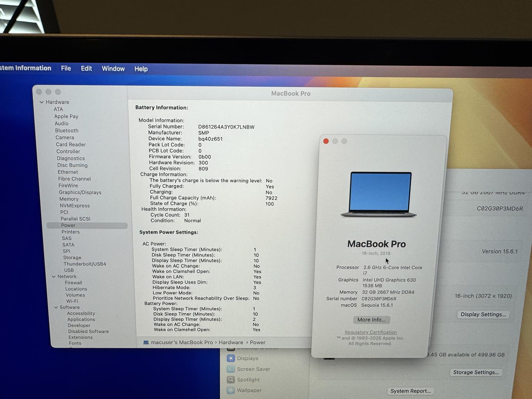The image size is (532, 399).
Task: Select ATA in the Hardware list
Action: click(x=58, y=109)
